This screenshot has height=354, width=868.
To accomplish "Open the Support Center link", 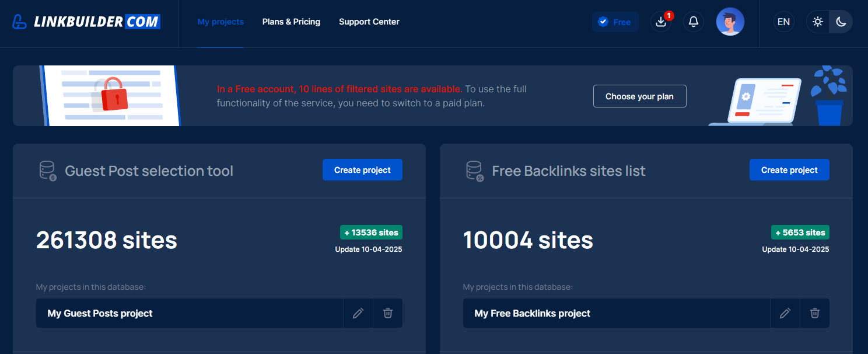I will click(x=369, y=22).
